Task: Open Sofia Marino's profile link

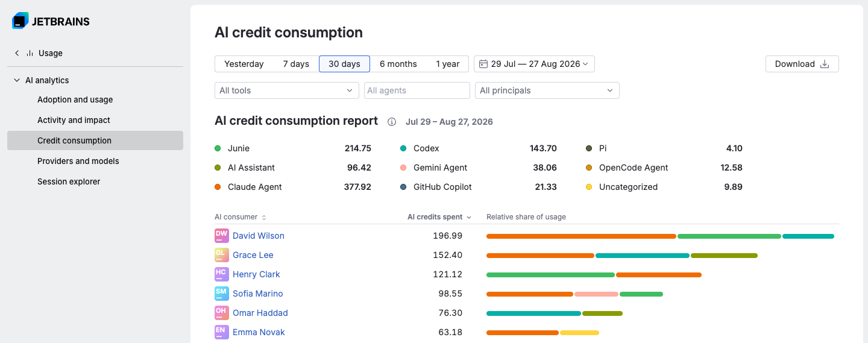Action: point(258,294)
